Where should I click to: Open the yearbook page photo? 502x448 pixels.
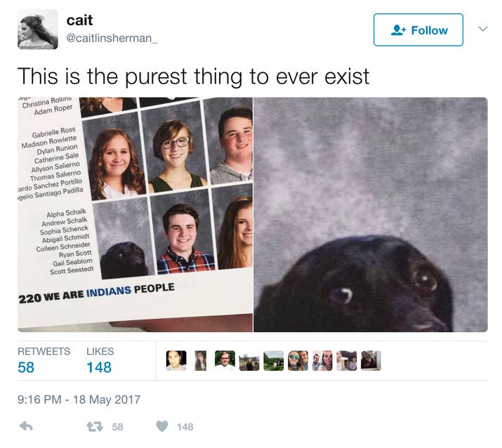(x=135, y=215)
